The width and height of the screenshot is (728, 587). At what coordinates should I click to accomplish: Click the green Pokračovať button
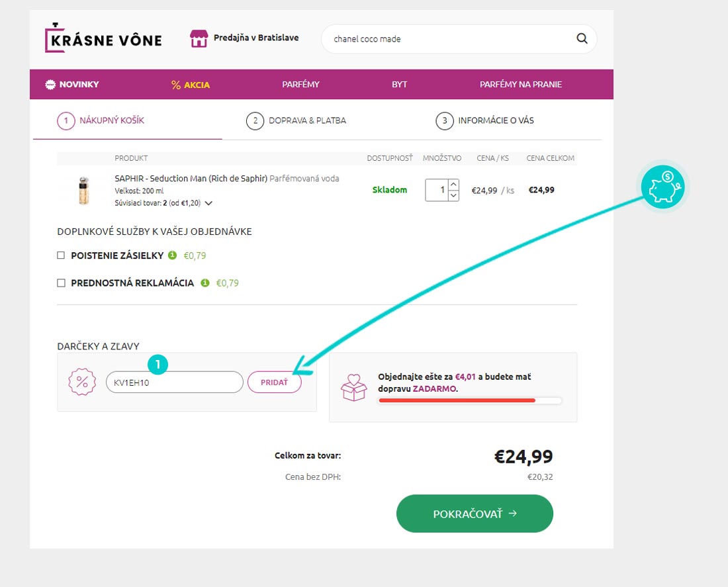(475, 514)
